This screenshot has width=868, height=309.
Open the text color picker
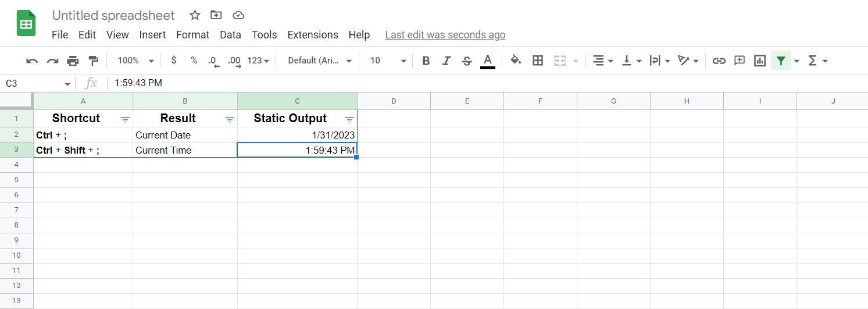pyautogui.click(x=488, y=61)
